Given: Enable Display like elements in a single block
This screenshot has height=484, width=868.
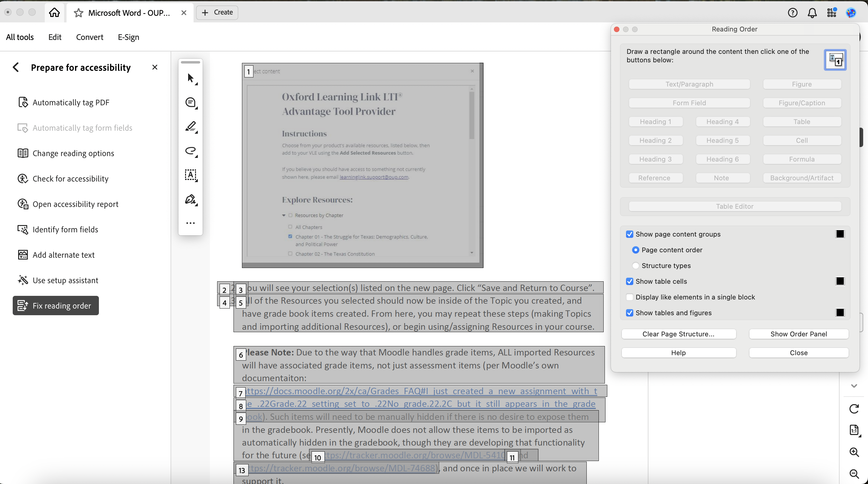Looking at the screenshot, I should click(x=629, y=297).
